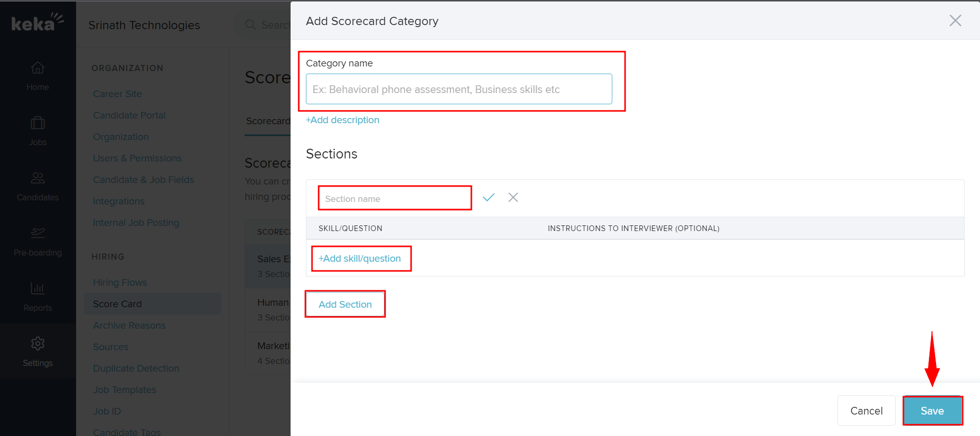Click the Home icon in sidebar
This screenshot has height=436, width=980.
coord(38,68)
